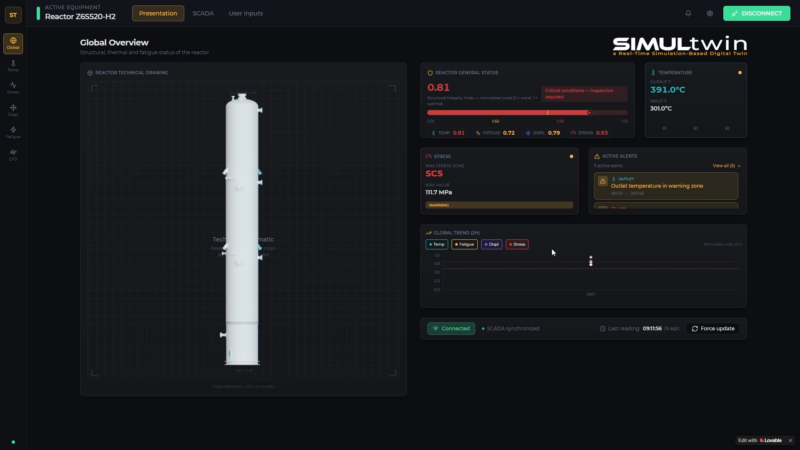Toggle the Fatigue series in Global Trend

point(463,244)
